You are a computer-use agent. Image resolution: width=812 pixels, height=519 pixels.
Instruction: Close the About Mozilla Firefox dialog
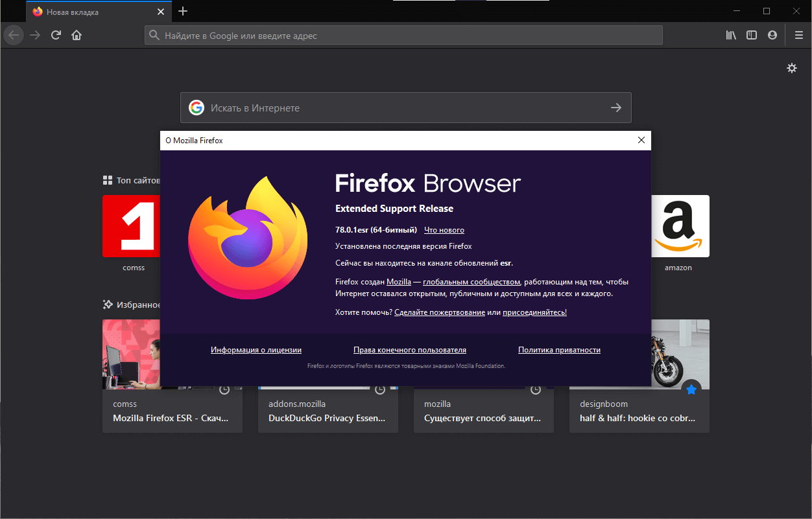(x=641, y=140)
